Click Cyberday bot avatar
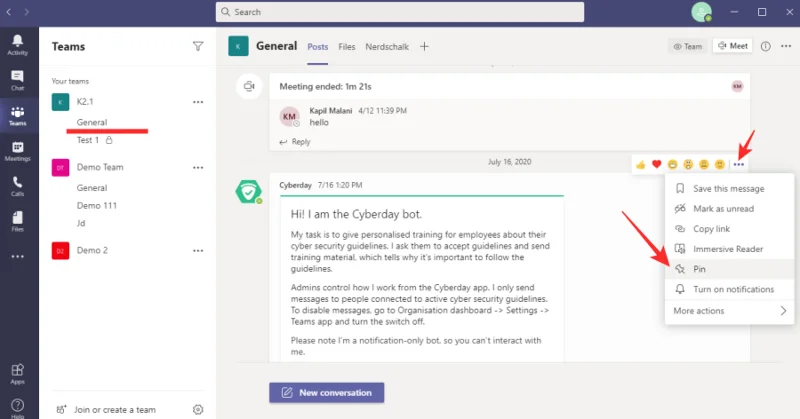800x419 pixels. coord(248,192)
